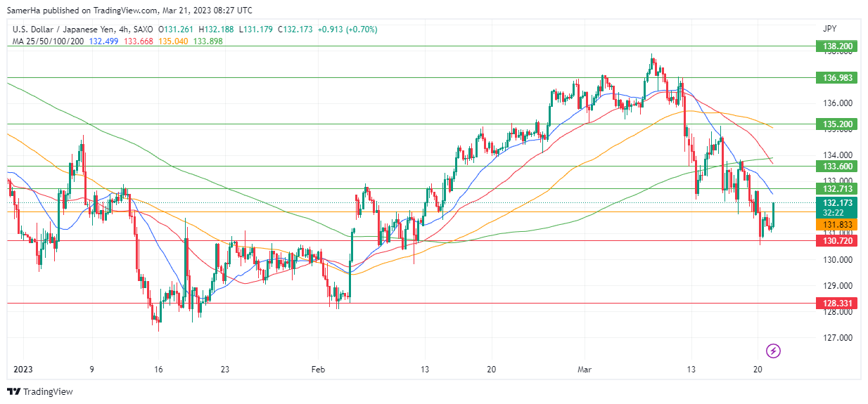Select the 133.600 level label
The image size is (868, 404).
[x=838, y=167]
